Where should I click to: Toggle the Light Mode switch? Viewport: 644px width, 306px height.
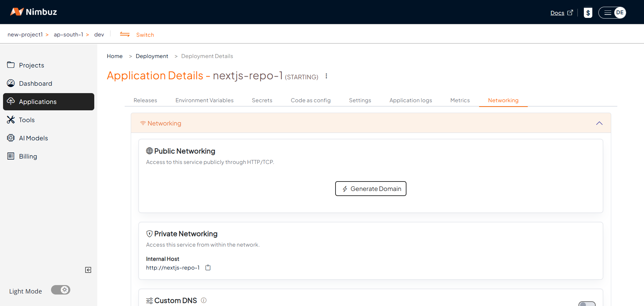61,290
